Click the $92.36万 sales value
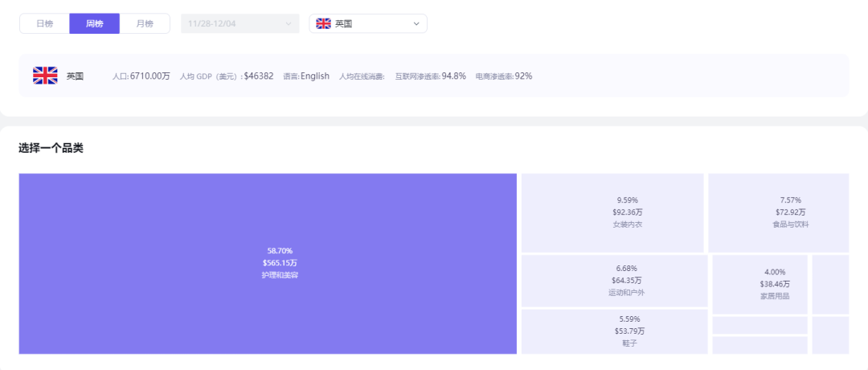The width and height of the screenshot is (868, 370). 628,212
